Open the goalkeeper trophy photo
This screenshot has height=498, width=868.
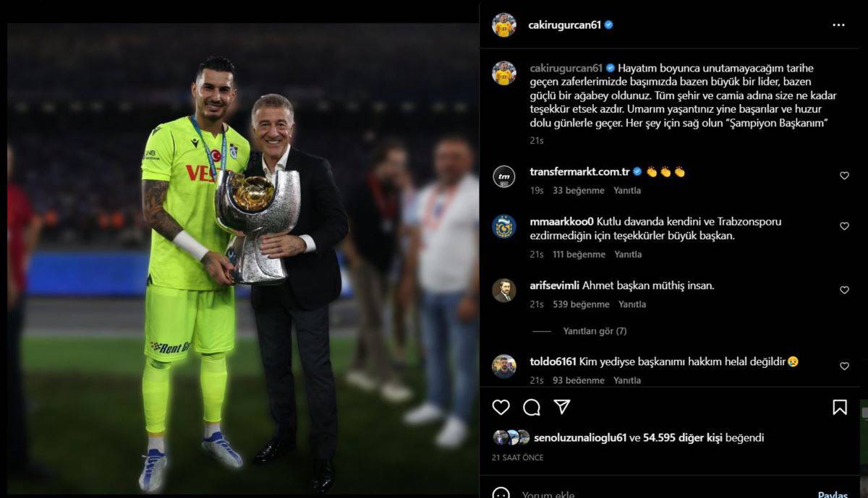click(242, 259)
